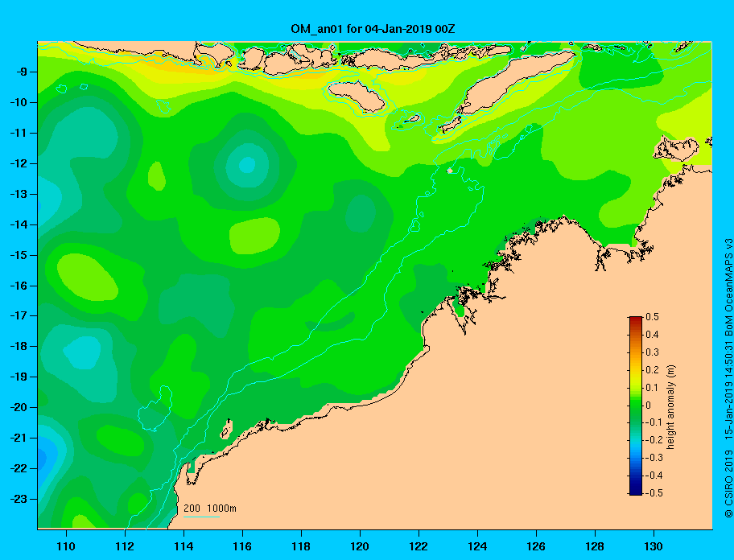Click the title 'OM_an01 for 04-Jan-2019 00Z'
This screenshot has height=560, width=734.
point(373,29)
